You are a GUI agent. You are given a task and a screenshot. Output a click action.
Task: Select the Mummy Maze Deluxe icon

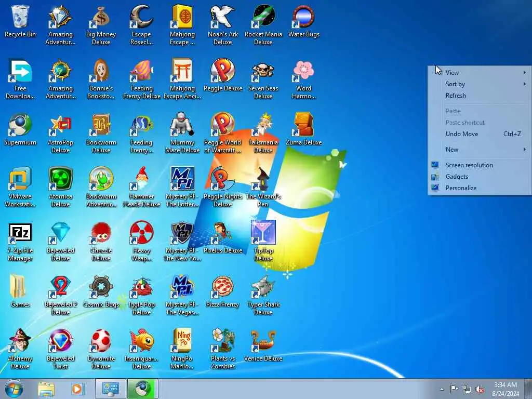point(182,133)
